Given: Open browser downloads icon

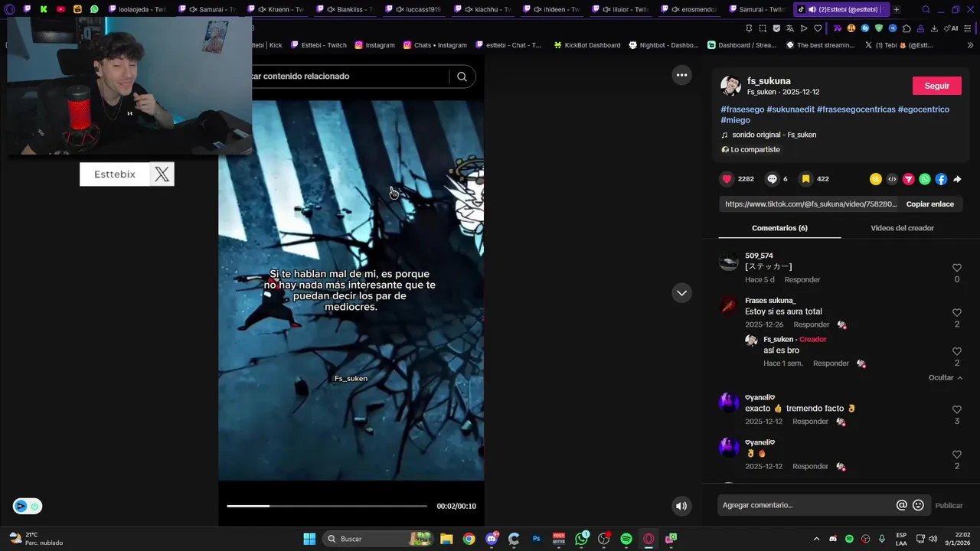Looking at the screenshot, I should (x=934, y=28).
